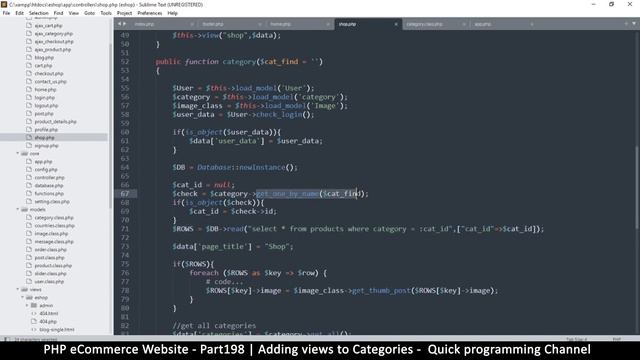Show next tabs with right tab arrow

[124, 24]
